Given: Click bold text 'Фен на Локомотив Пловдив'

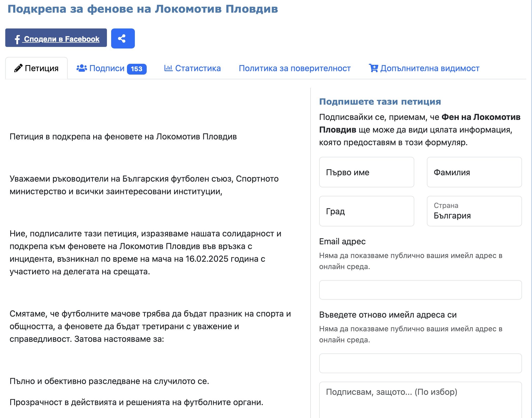Looking at the screenshot, I should coord(420,123).
